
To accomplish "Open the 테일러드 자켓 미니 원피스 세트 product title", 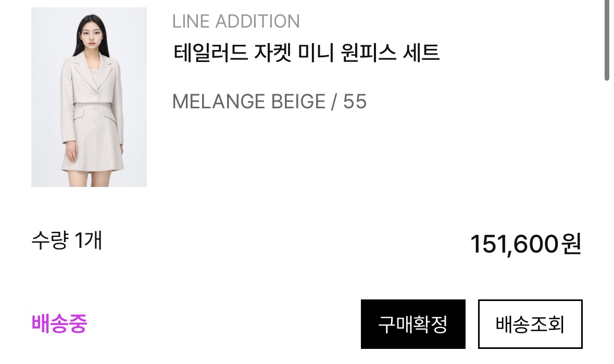I will pos(306,53).
